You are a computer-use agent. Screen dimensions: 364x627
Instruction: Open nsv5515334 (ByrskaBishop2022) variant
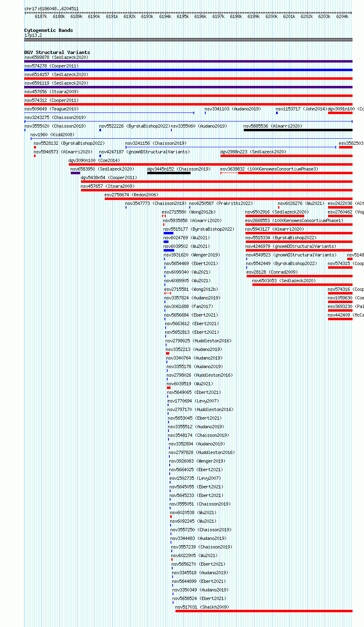pyautogui.click(x=281, y=238)
